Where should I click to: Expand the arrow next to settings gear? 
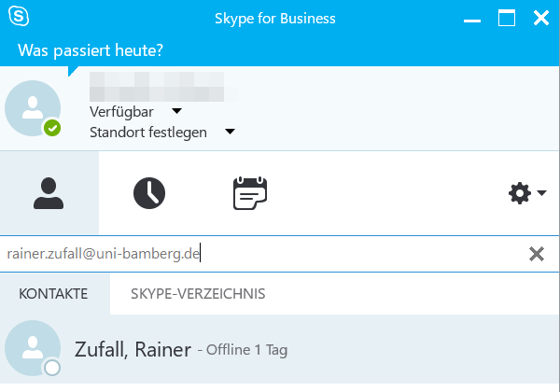(x=542, y=194)
